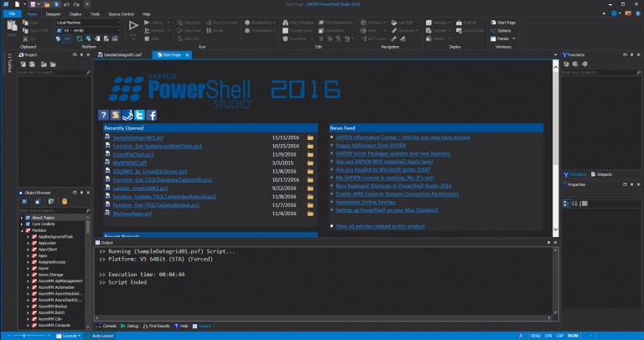The width and height of the screenshot is (644, 340).
Task: Click the Object Browser search field
Action: coord(55,210)
